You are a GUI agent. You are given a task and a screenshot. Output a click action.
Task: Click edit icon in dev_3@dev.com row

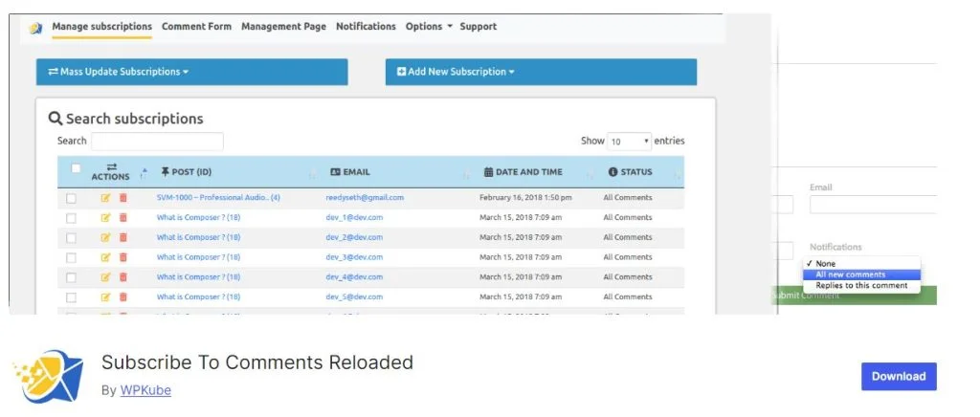pos(106,257)
